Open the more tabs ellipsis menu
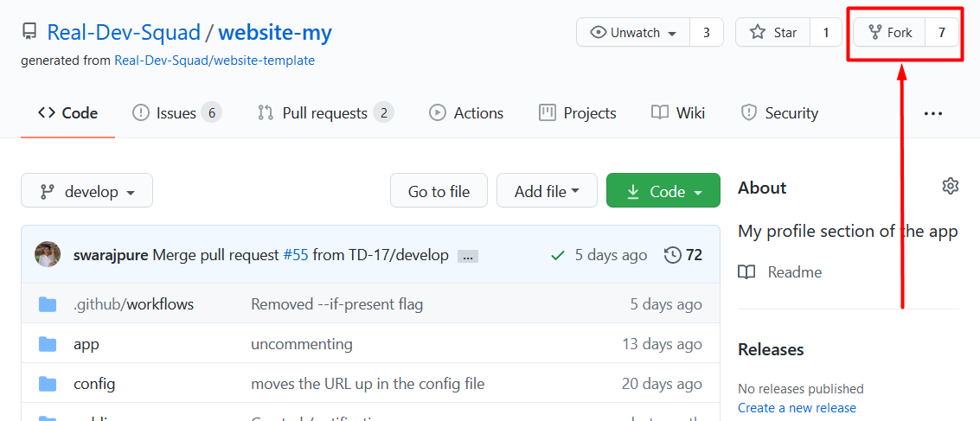Screen dimensions: 980x421 [932, 113]
